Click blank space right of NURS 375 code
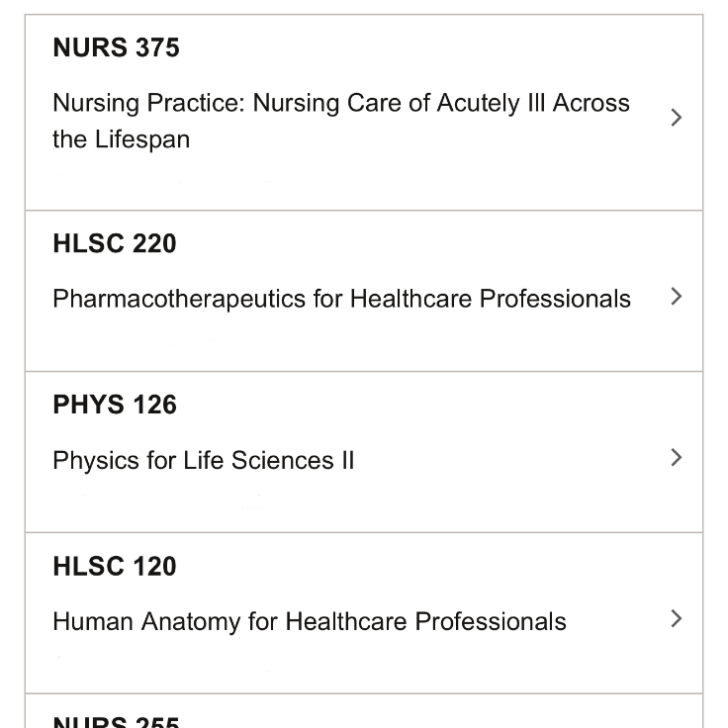Image resolution: width=728 pixels, height=728 pixels. click(x=415, y=48)
